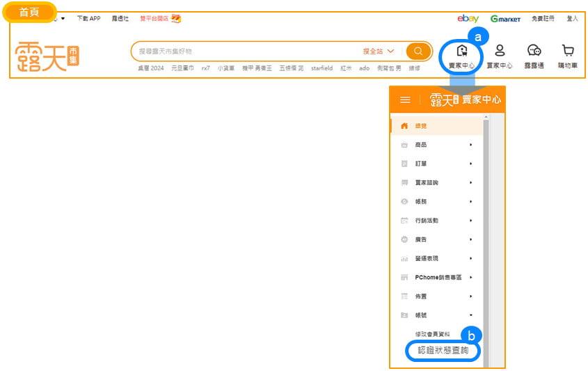Image resolution: width=588 pixels, height=371 pixels.
Task: Click the Gmarket logo link
Action: pos(505,19)
